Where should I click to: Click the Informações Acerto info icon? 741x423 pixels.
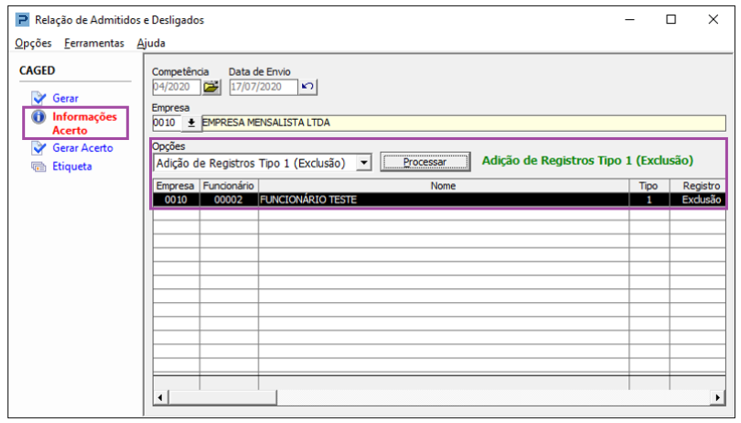[38, 117]
